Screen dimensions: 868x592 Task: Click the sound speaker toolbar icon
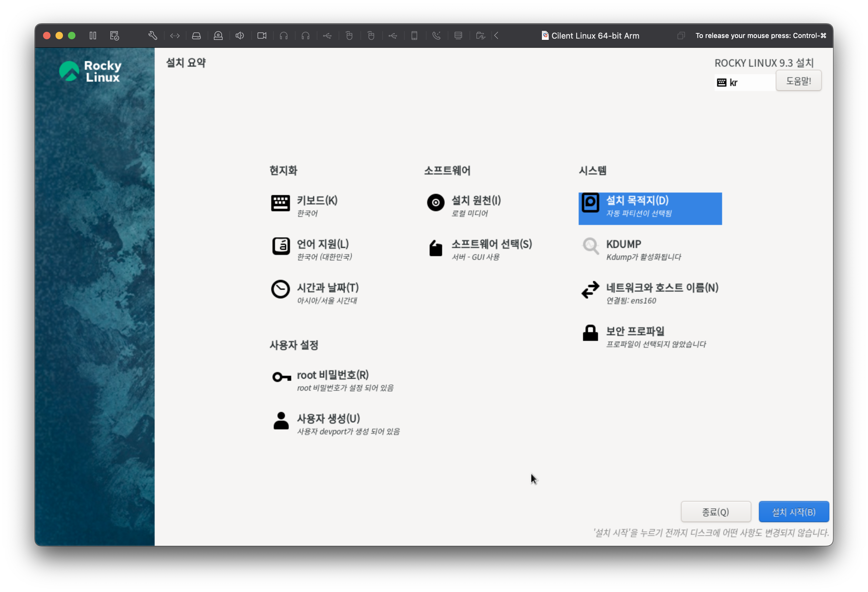pos(240,36)
